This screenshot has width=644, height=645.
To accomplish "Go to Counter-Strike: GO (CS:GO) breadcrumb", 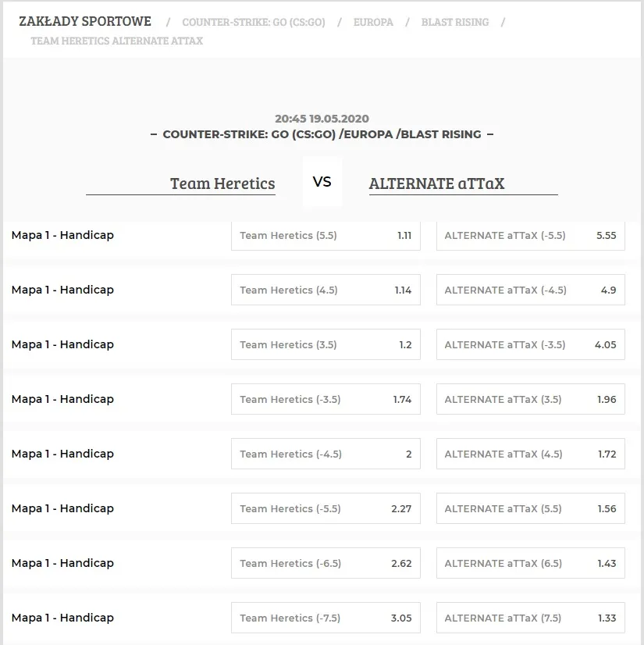I will [x=254, y=22].
